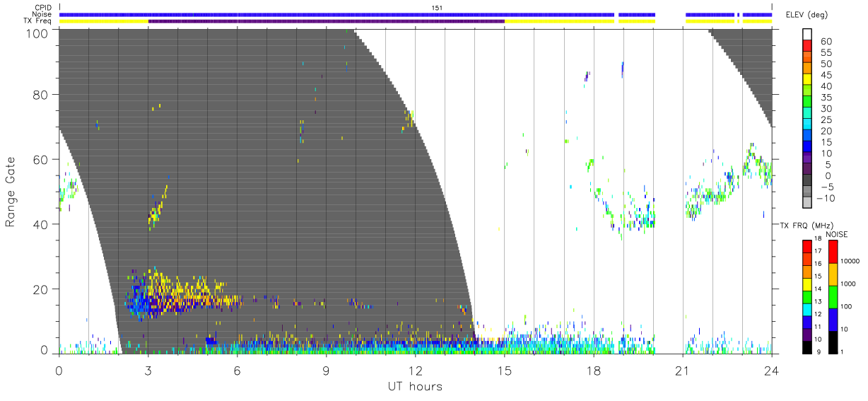Click the CPID value '151'
The image size is (868, 401).
(x=438, y=8)
